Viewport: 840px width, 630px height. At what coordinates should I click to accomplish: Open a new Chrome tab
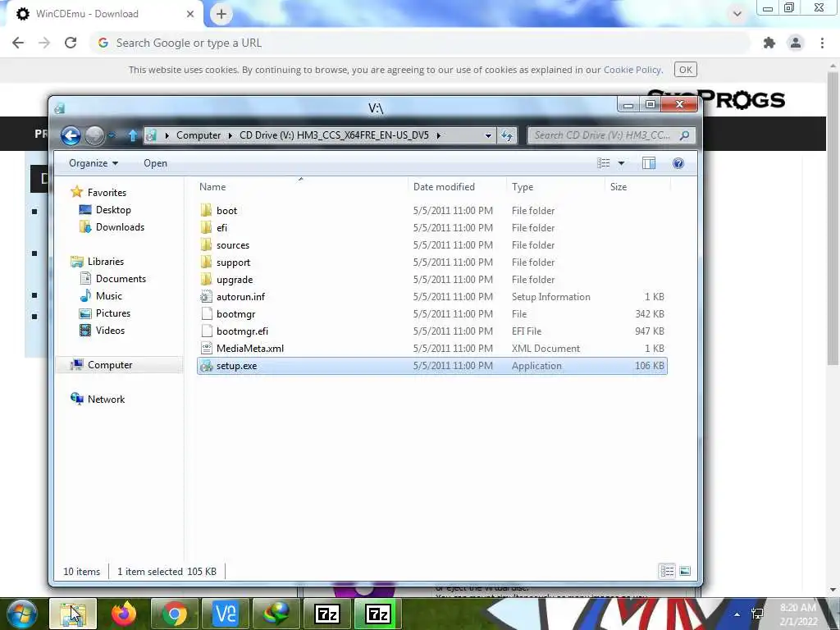pos(221,14)
